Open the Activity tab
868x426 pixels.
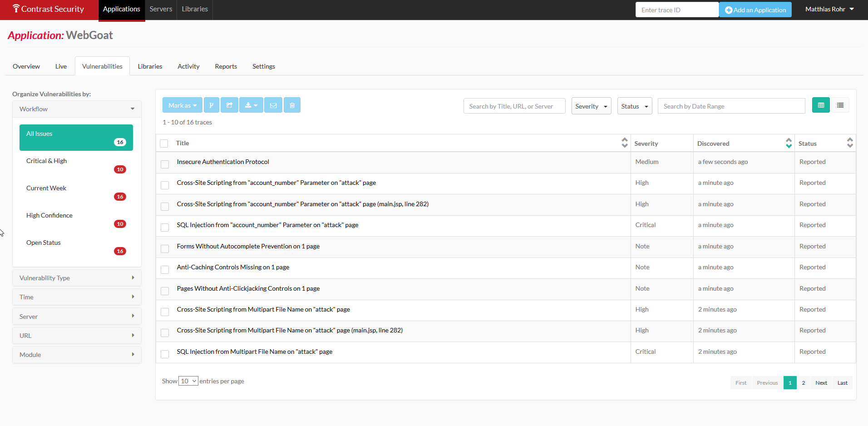tap(188, 66)
